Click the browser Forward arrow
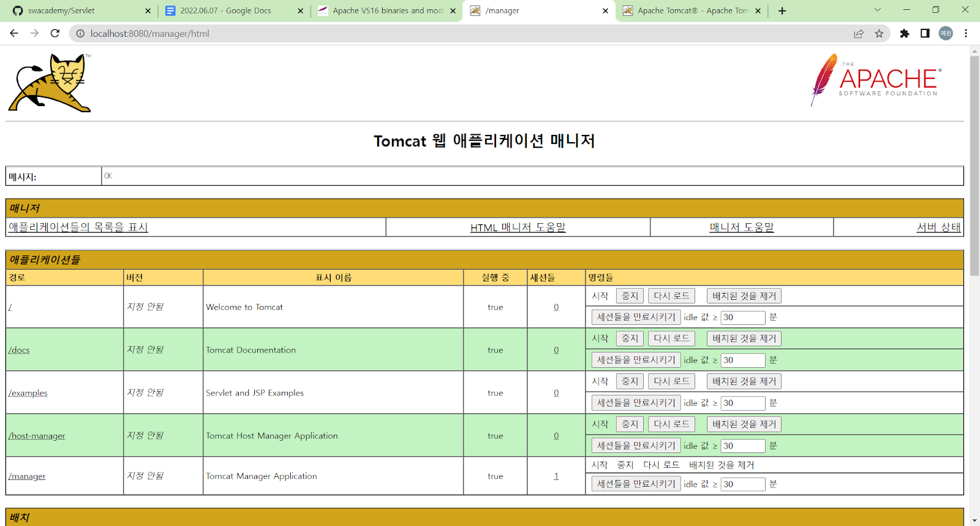The width and height of the screenshot is (980, 526). pos(35,33)
